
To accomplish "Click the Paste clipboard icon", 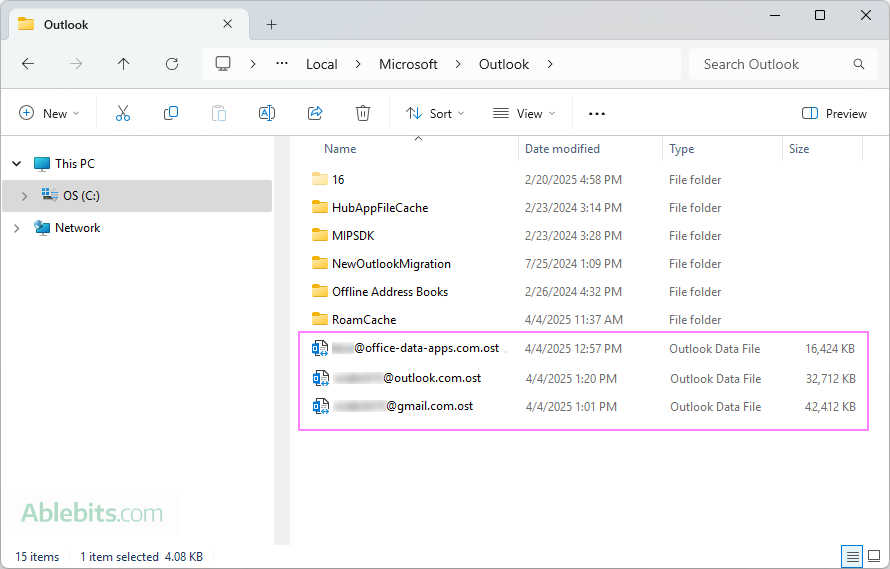I will click(219, 113).
